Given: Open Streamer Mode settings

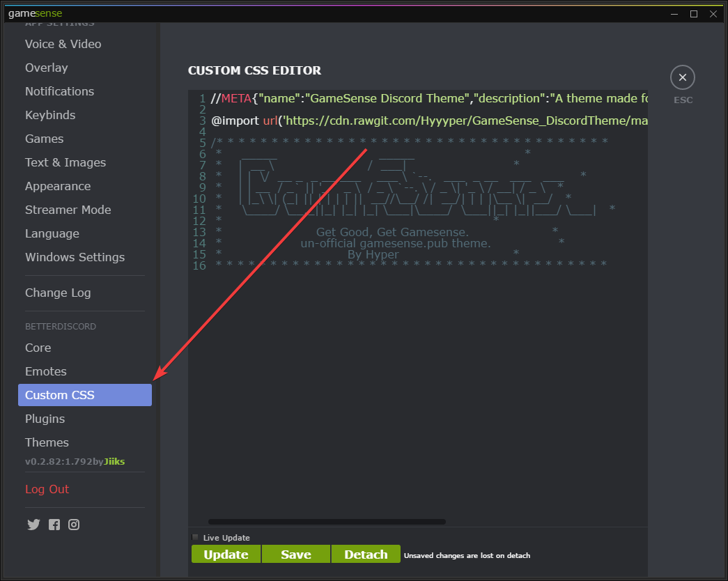Looking at the screenshot, I should [68, 210].
